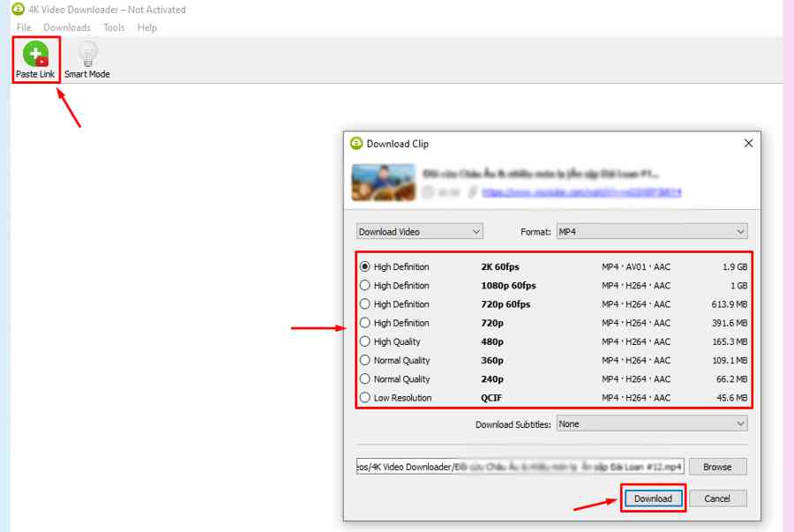Click the save path input field
The width and height of the screenshot is (794, 532).
coord(519,467)
